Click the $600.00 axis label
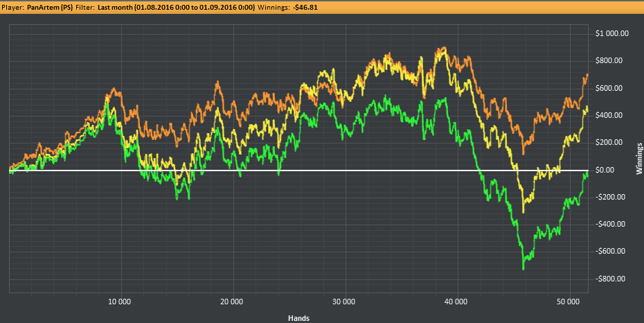Image resolution: width=644 pixels, height=323 pixels. 609,88
